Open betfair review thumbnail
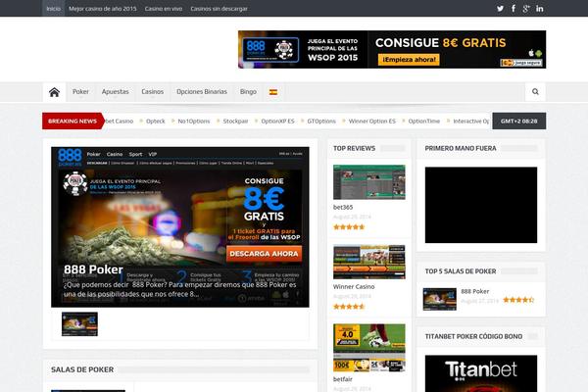The height and width of the screenshot is (392, 588). coord(369,348)
